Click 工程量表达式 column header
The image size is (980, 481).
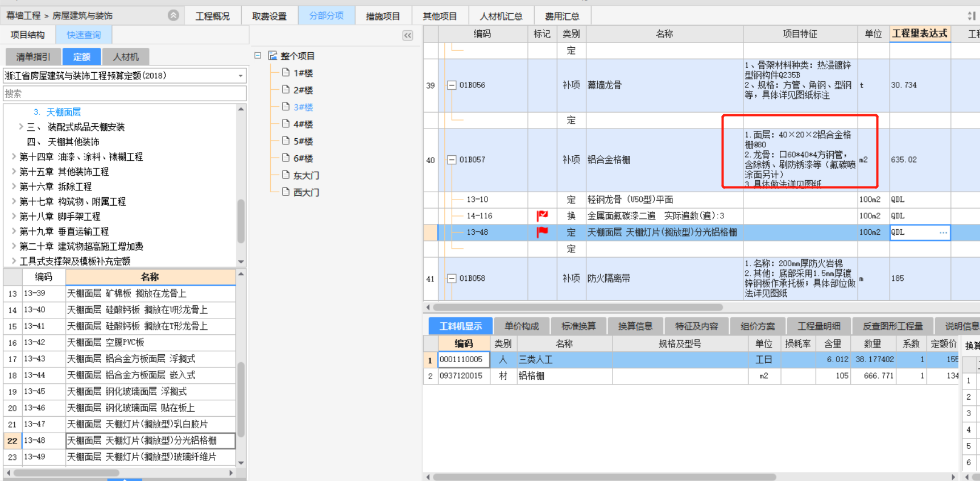(x=920, y=34)
